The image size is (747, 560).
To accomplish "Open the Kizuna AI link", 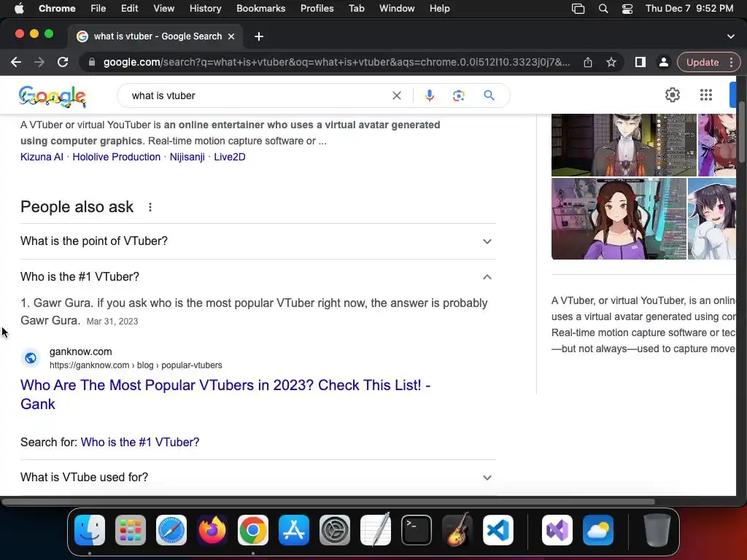I will 42,157.
